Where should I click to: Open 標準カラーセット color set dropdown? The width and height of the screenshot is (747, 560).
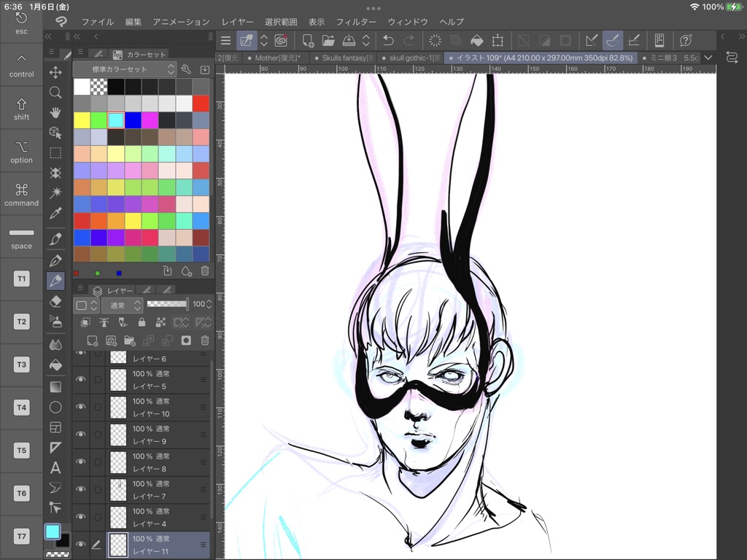pos(125,69)
